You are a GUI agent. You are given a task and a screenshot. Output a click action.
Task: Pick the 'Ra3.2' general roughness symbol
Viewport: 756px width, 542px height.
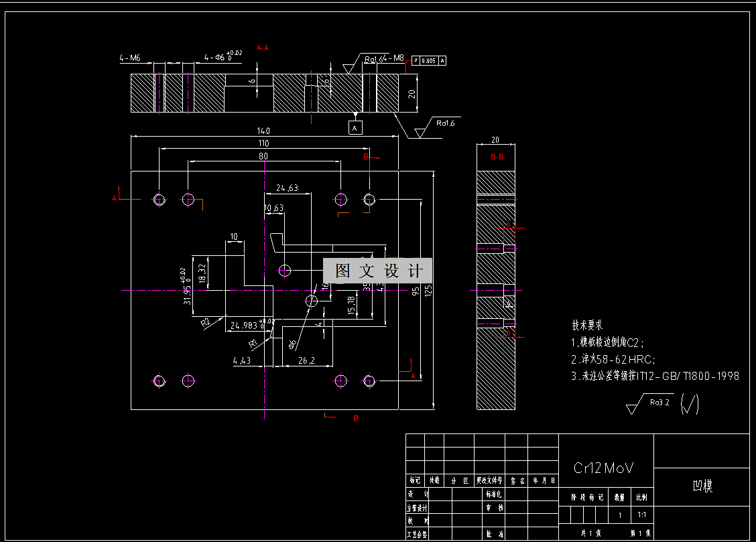649,403
